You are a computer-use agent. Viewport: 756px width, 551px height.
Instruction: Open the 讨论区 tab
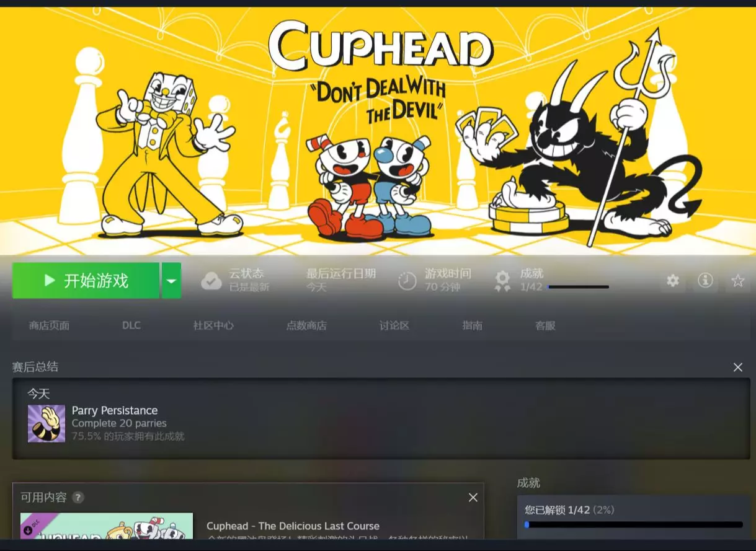click(x=394, y=325)
